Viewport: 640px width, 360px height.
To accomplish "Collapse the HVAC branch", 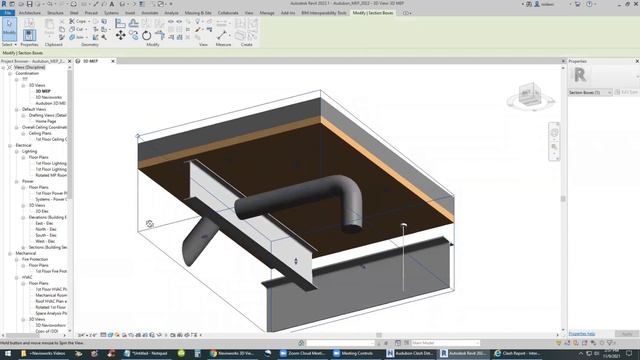I will point(17,277).
